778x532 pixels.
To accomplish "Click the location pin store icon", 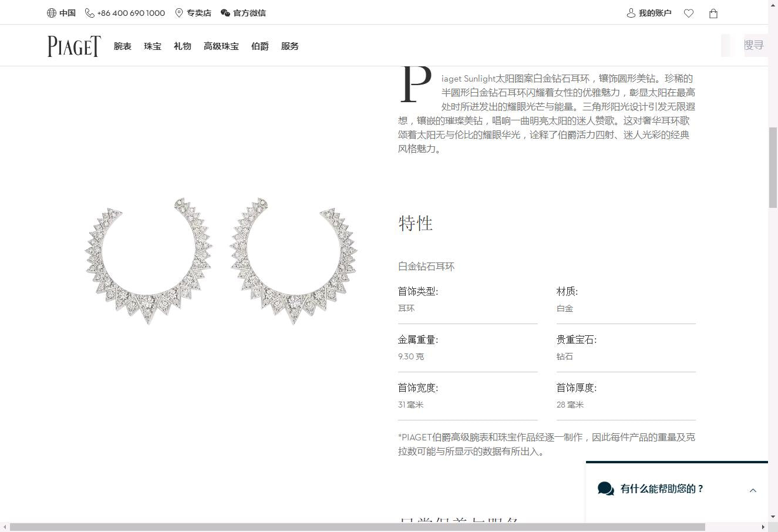I will [179, 13].
